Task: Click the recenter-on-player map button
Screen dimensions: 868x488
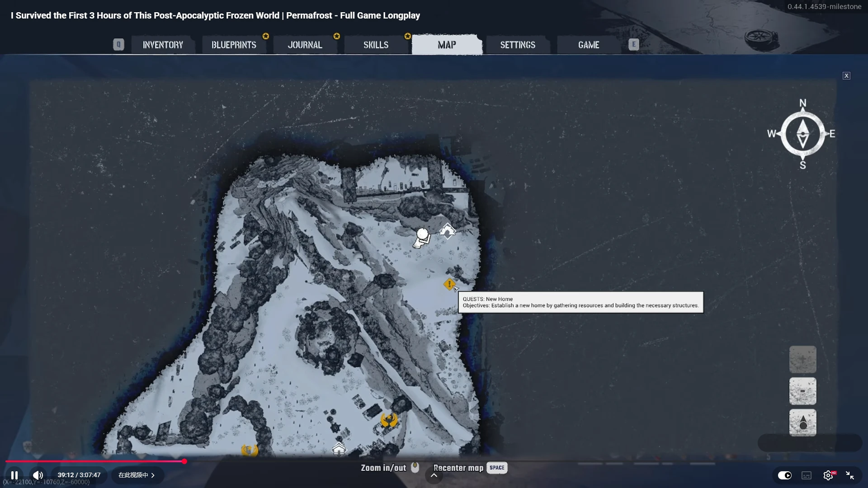Action: click(x=803, y=422)
